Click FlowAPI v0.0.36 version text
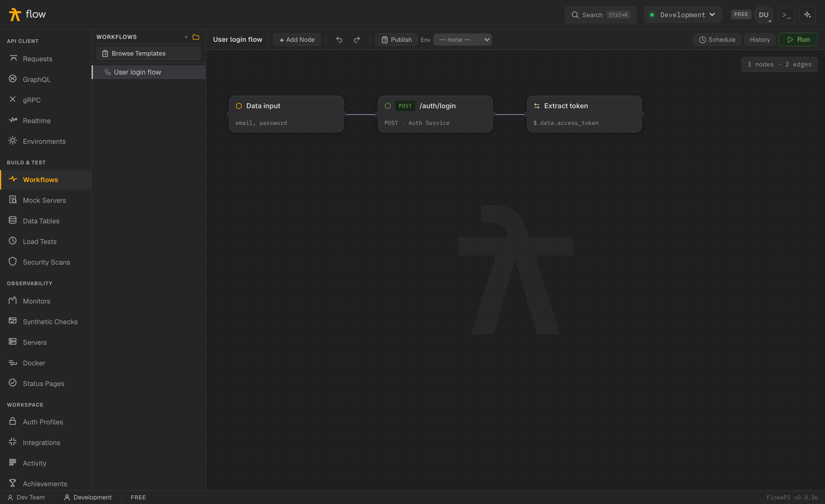The height and width of the screenshot is (504, 825). pos(792,497)
